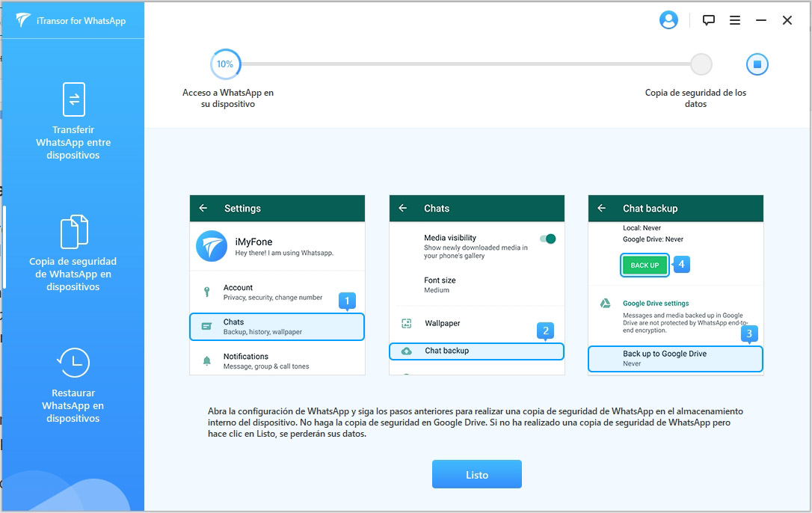Click the Local: Never status text
812x513 pixels.
tap(642, 228)
